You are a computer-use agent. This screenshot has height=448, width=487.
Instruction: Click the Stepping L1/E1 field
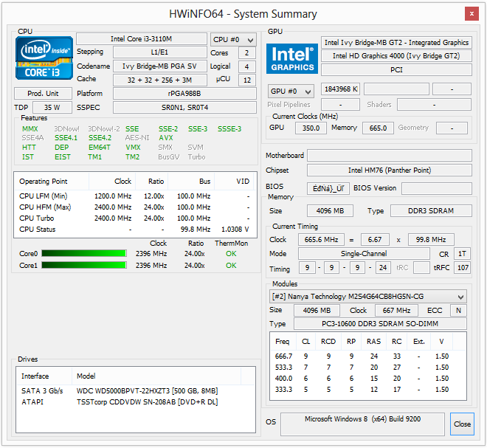159,52
